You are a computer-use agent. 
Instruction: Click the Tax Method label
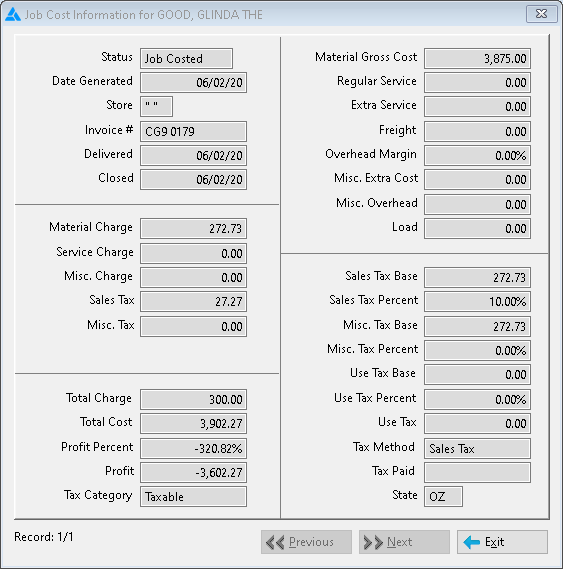click(x=384, y=447)
